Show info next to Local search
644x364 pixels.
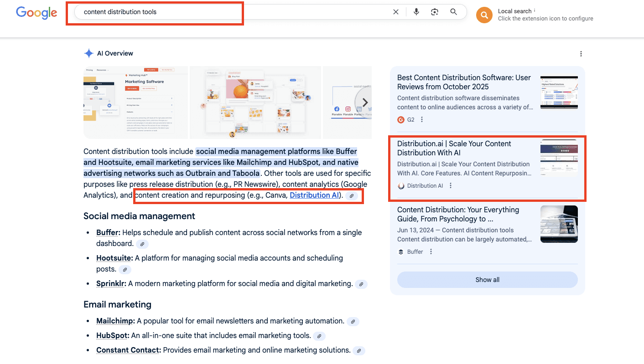pyautogui.click(x=535, y=10)
